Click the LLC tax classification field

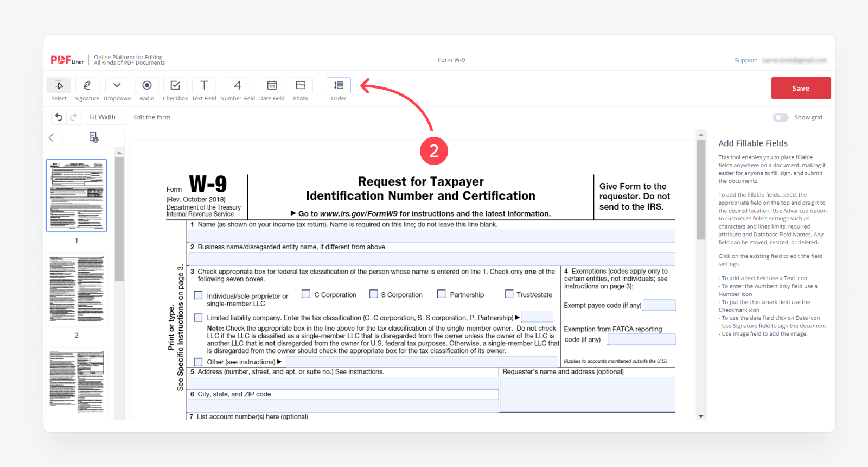pos(538,317)
